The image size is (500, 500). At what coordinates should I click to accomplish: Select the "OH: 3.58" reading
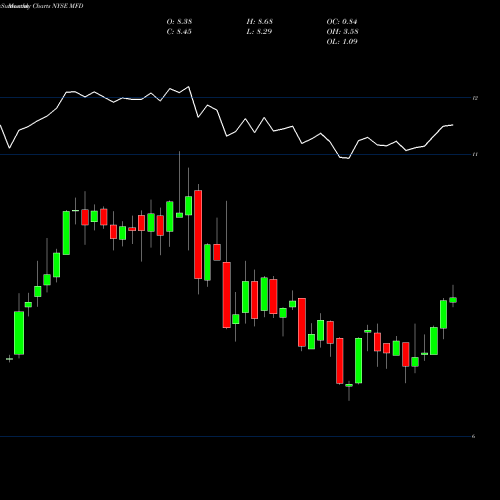(x=342, y=32)
